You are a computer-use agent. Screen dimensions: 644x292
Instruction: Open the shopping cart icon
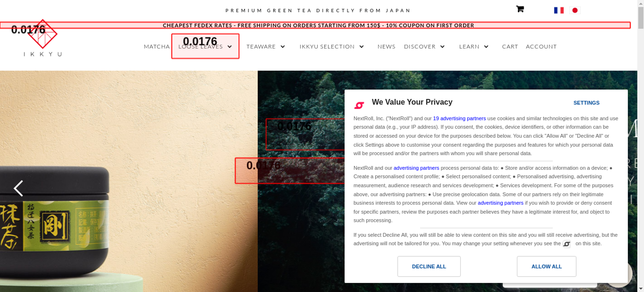[x=520, y=9]
